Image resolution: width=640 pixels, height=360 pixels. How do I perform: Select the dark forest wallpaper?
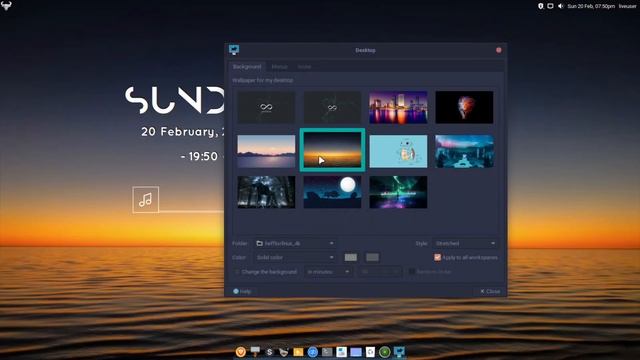pyautogui.click(x=266, y=192)
